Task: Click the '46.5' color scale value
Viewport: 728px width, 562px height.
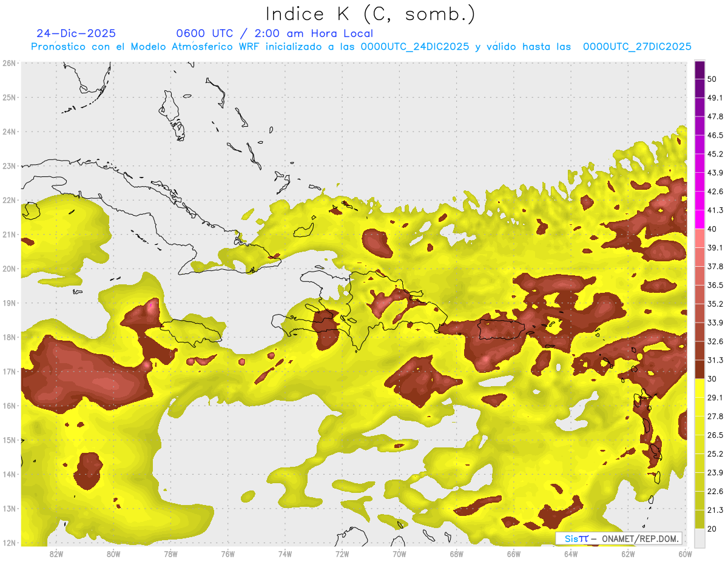Action: [x=715, y=135]
